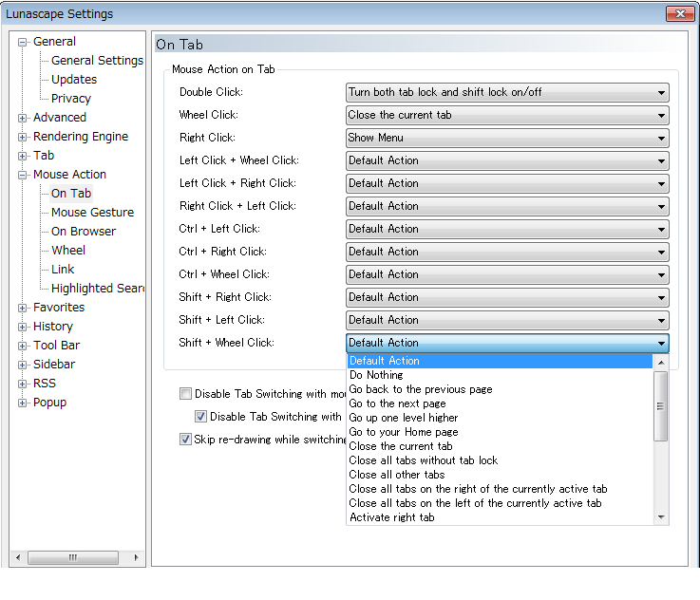Choose Go to your Home page
The image size is (700, 600).
pos(500,432)
